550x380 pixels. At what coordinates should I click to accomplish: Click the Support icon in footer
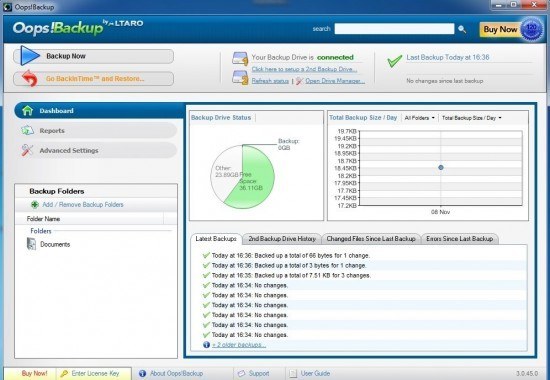point(241,373)
